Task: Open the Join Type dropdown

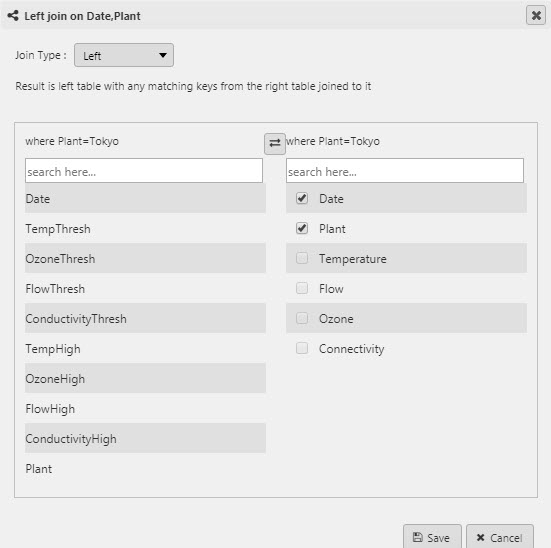Action: click(124, 55)
